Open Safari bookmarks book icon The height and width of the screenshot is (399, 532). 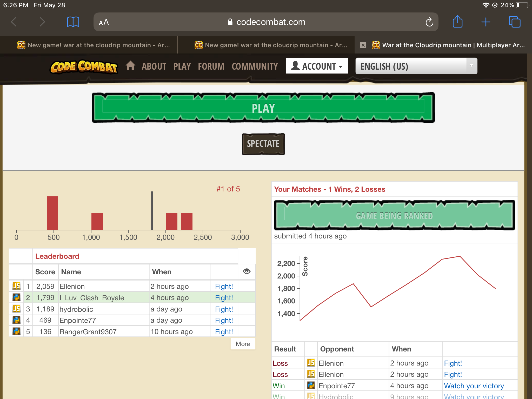tap(73, 22)
